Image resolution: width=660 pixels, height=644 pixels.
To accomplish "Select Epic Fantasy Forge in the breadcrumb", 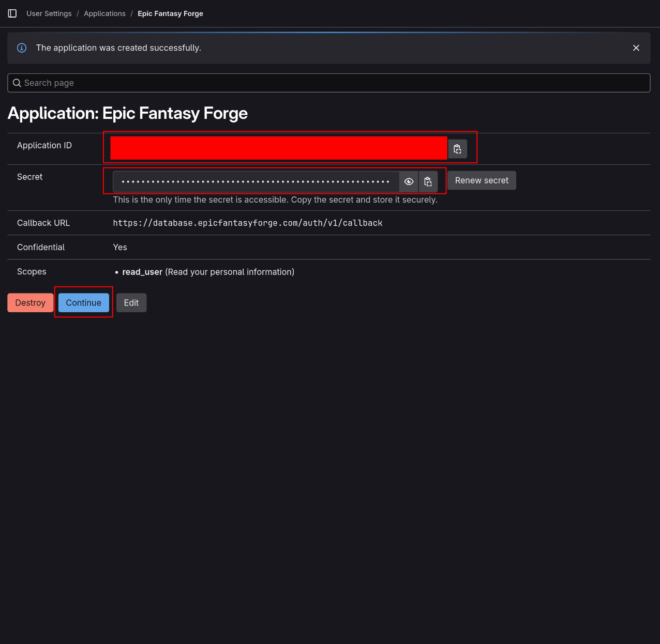I will (170, 13).
